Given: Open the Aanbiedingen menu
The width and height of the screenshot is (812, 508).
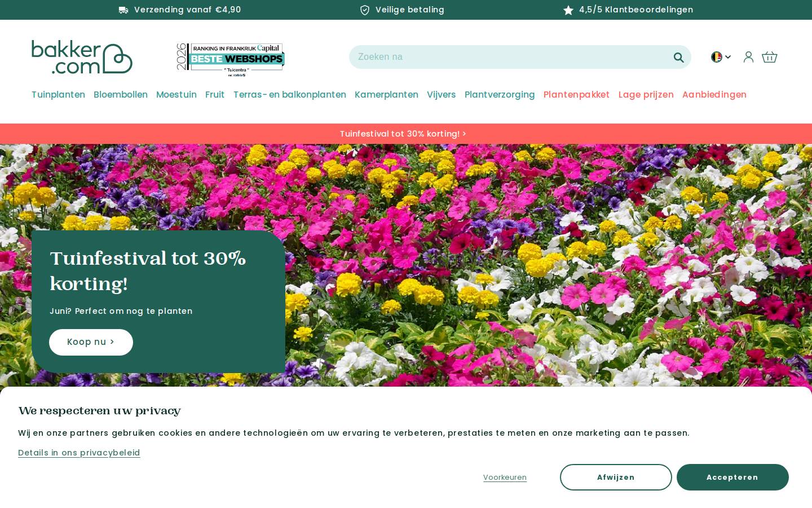Looking at the screenshot, I should point(714,95).
